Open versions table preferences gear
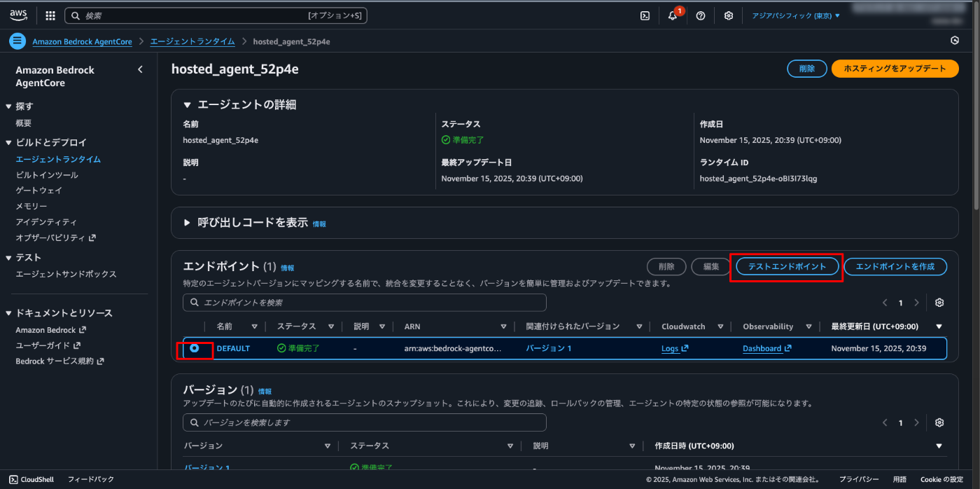 click(939, 422)
